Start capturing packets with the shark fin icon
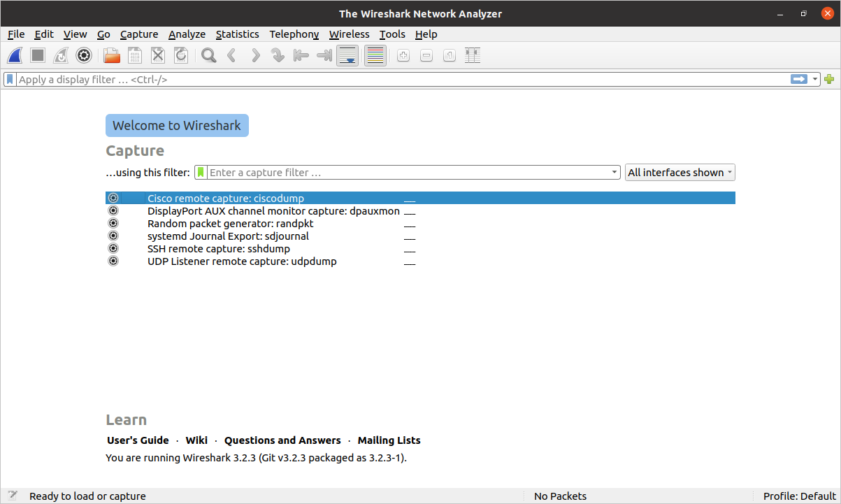841x504 pixels. point(15,55)
